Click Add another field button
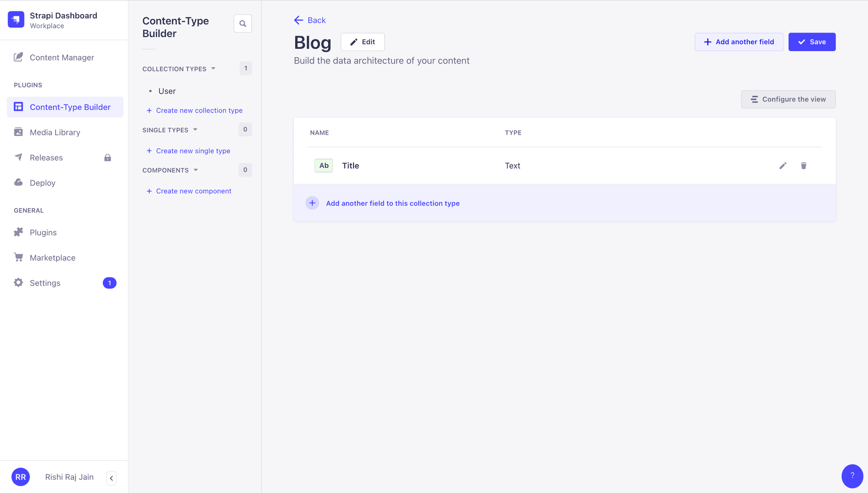This screenshot has height=493, width=868. coord(739,42)
